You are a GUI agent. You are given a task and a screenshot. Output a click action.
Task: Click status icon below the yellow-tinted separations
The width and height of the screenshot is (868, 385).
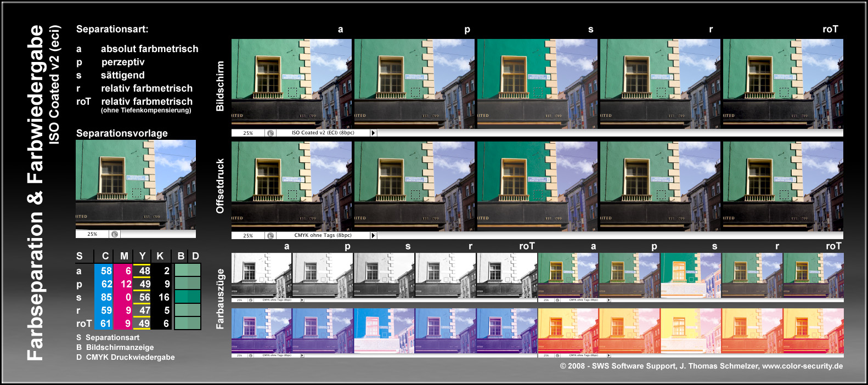click(x=557, y=355)
